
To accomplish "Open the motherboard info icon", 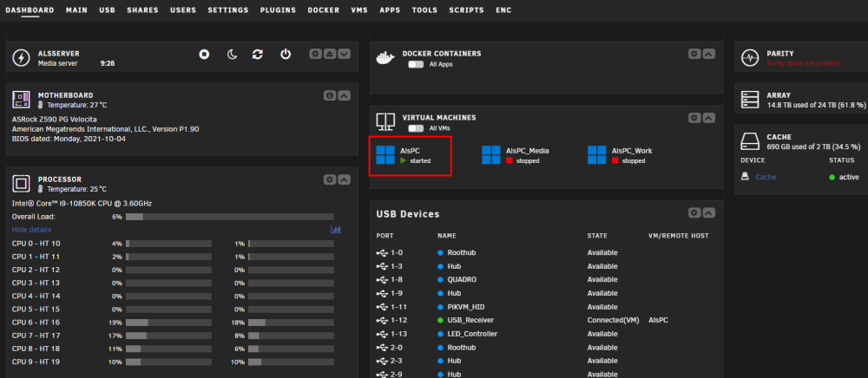I will (x=329, y=95).
